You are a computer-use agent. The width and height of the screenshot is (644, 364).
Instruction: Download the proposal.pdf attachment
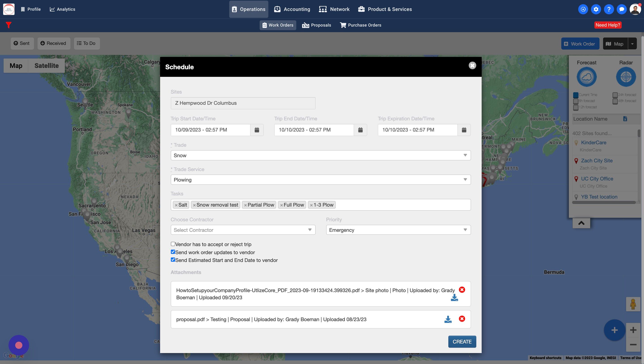tap(448, 319)
